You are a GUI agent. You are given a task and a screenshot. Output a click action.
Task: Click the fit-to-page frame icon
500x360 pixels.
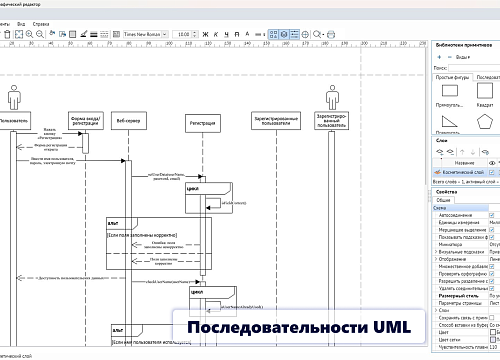click(x=19, y=34)
